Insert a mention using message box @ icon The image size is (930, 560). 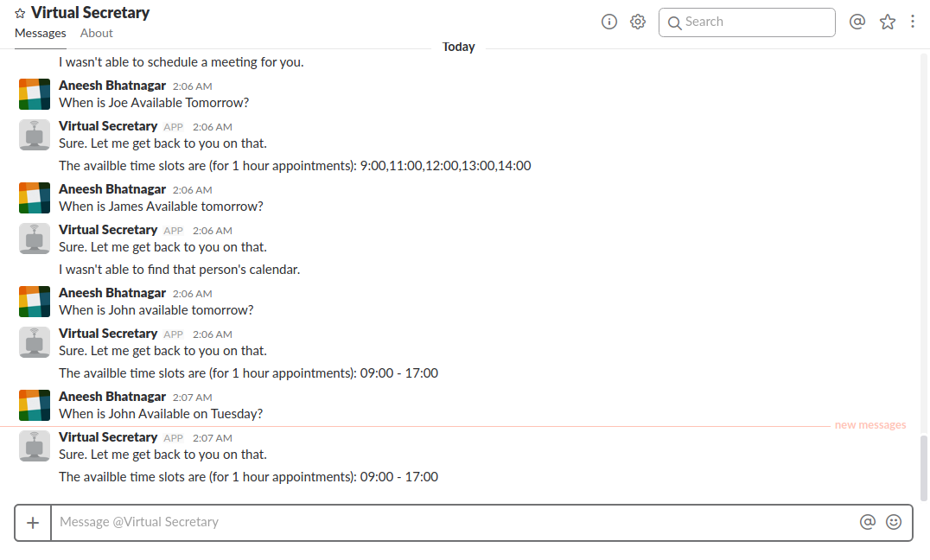pos(867,522)
